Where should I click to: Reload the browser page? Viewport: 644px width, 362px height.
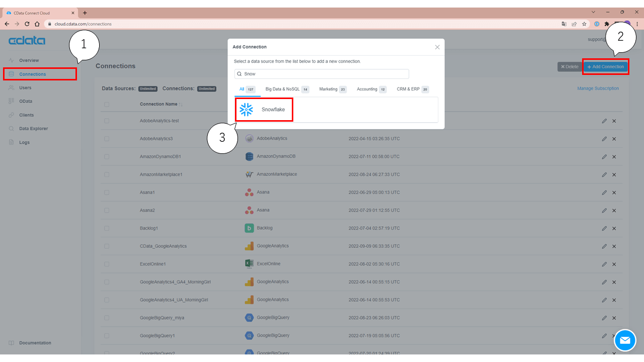tap(27, 24)
